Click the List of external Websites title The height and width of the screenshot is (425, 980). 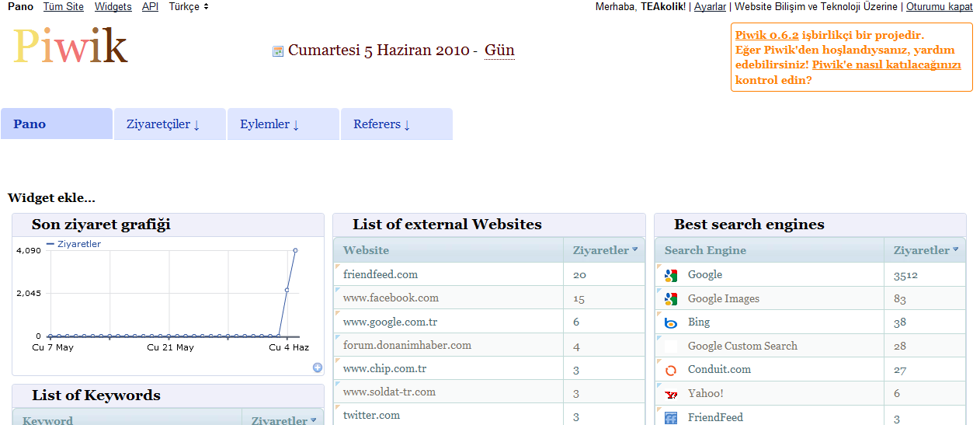pos(447,225)
